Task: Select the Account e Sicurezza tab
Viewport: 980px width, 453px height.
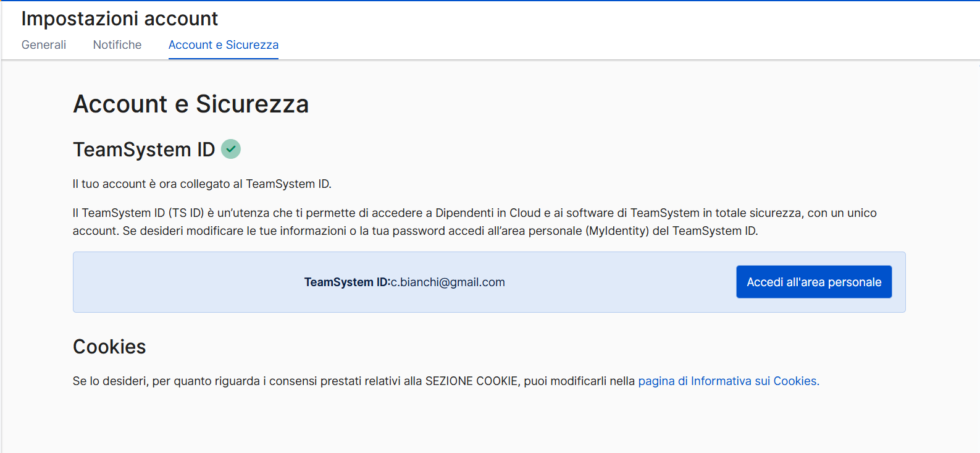Action: (x=223, y=45)
